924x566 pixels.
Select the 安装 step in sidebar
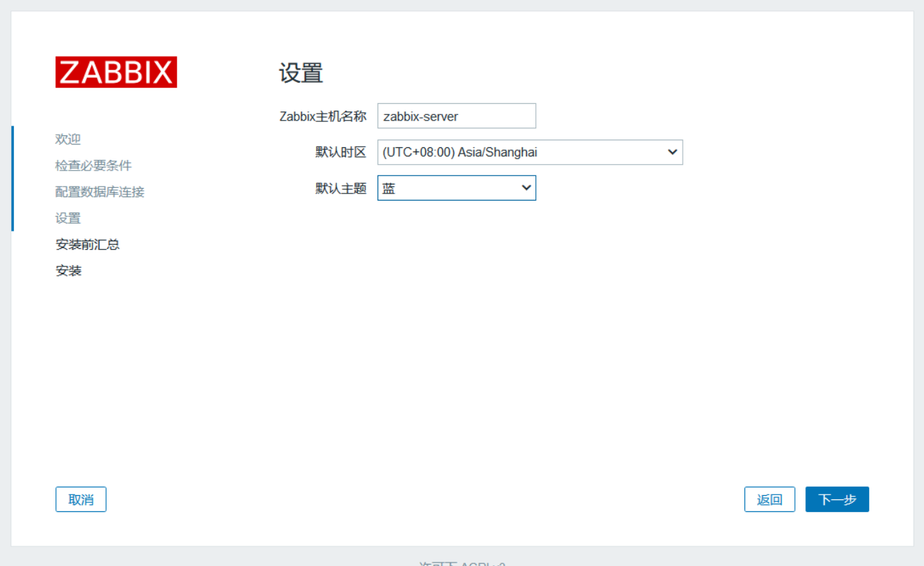(68, 271)
